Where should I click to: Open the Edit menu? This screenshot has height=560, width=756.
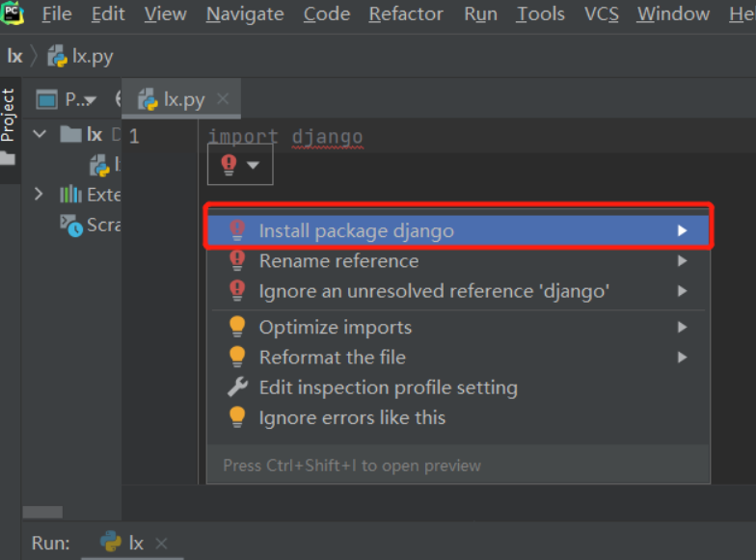108,13
